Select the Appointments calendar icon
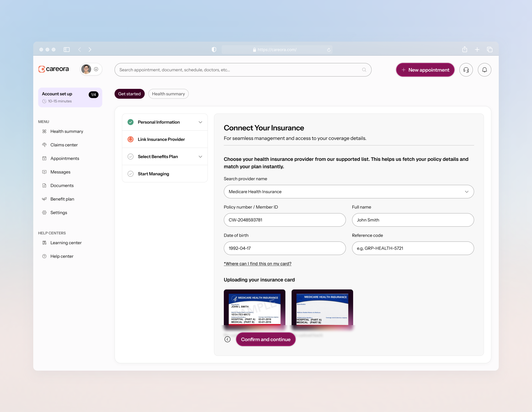This screenshot has width=532, height=412. click(x=44, y=158)
